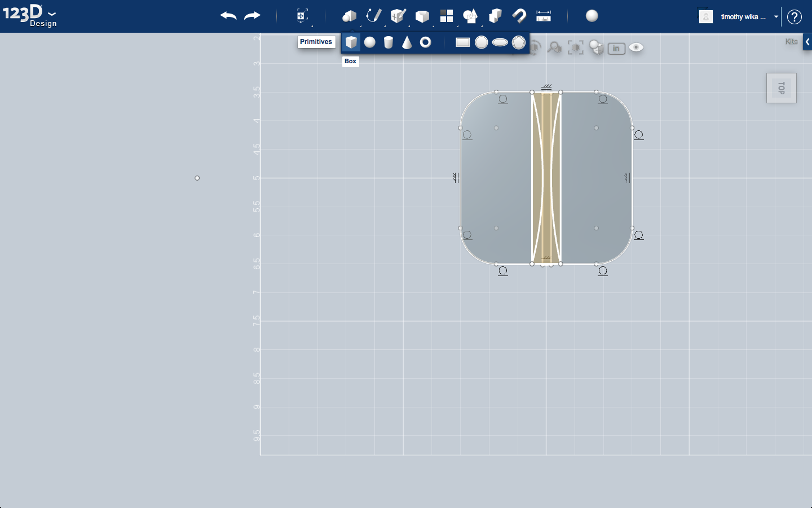
Task: Toggle object visibility with the eye icon
Action: pos(636,48)
